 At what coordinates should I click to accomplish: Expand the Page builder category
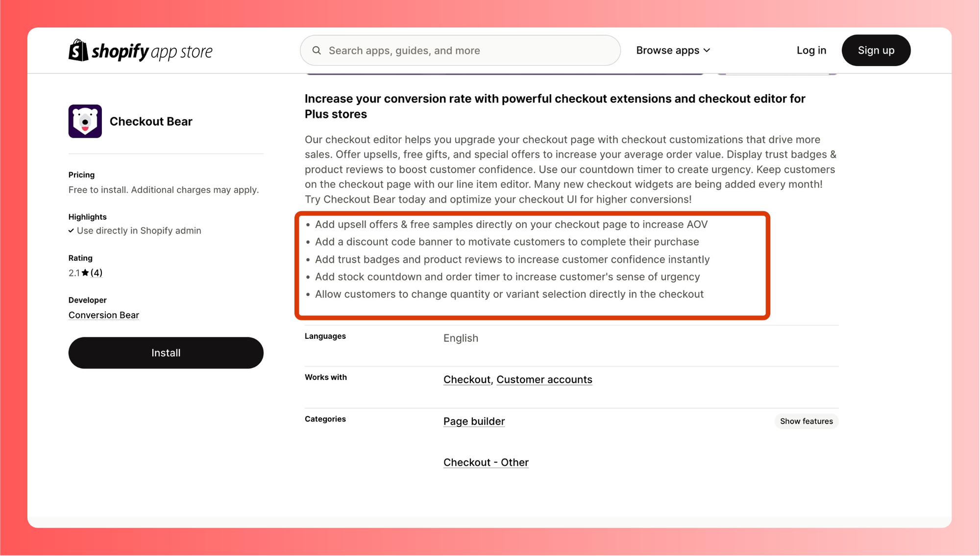(x=807, y=421)
